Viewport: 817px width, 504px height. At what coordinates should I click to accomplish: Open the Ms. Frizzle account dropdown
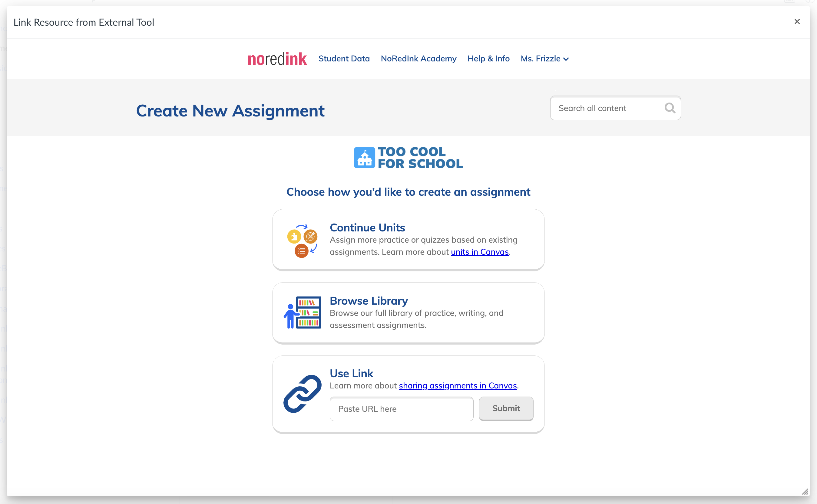[540, 58]
